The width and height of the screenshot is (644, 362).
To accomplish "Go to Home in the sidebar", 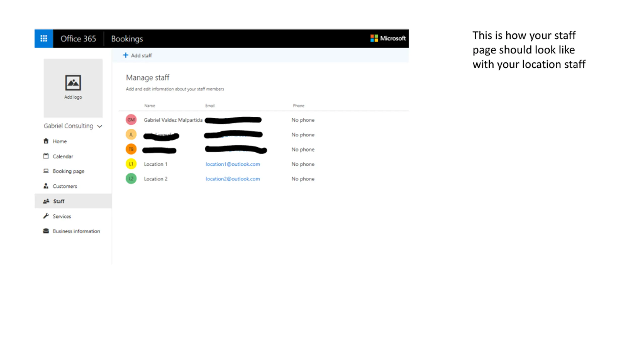I will tap(60, 141).
